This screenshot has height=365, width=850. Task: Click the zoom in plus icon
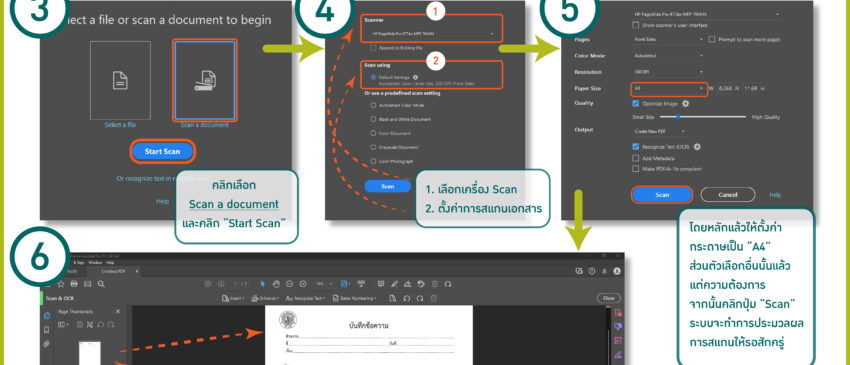[x=303, y=284]
